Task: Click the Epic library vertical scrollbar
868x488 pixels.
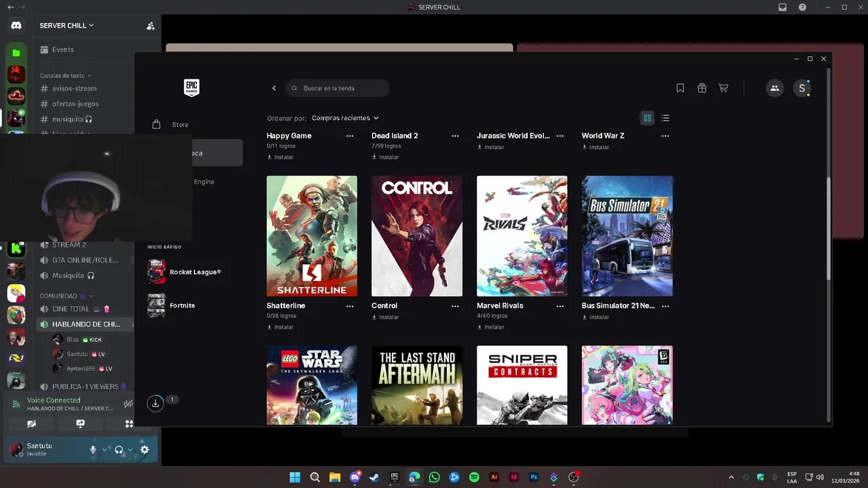Action: click(828, 228)
